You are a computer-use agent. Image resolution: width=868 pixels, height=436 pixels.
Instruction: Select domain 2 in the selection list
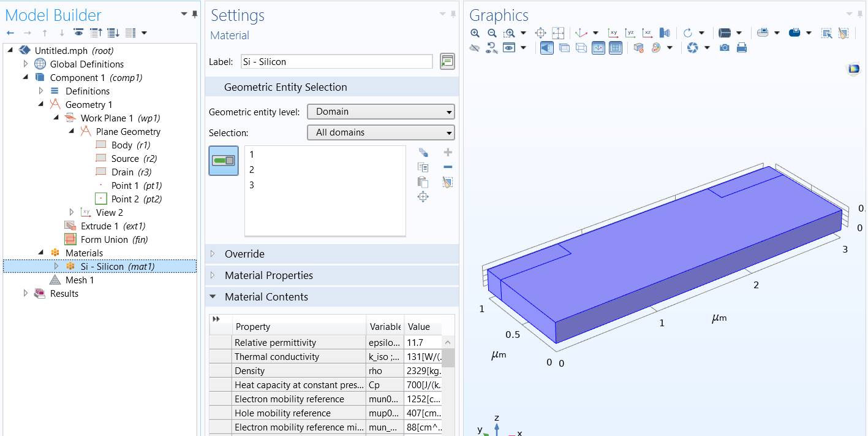[x=252, y=170]
